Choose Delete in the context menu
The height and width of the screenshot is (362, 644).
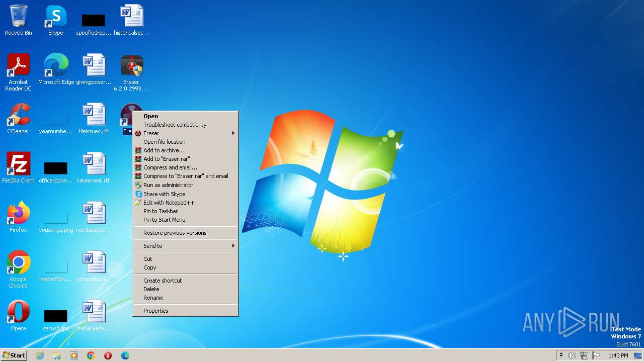click(186, 289)
